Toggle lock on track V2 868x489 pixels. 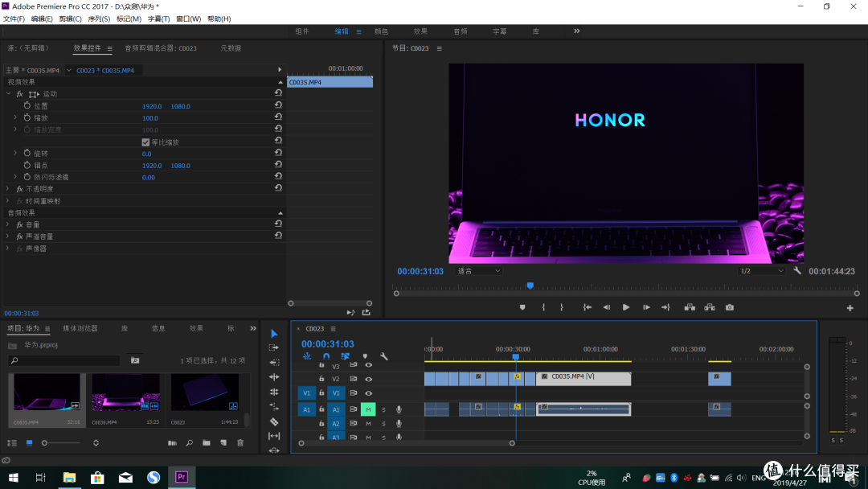[321, 379]
